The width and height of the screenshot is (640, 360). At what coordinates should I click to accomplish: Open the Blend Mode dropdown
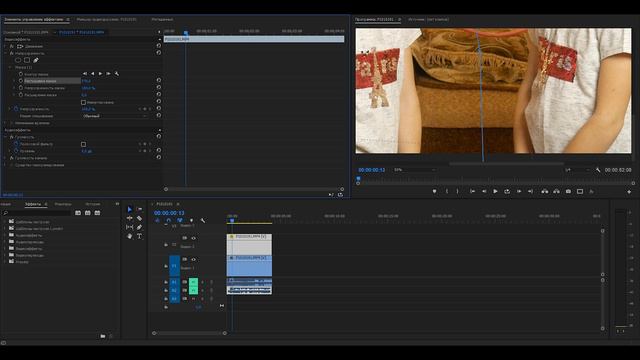(115, 116)
